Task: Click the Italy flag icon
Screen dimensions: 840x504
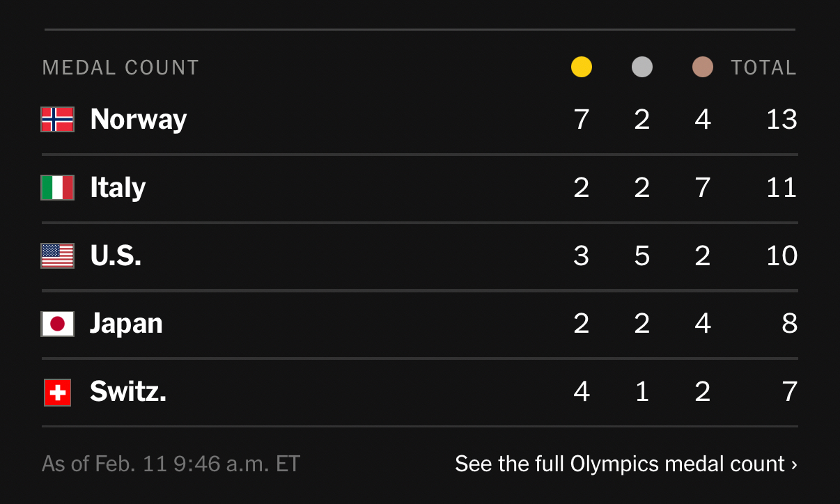Action: 58,187
